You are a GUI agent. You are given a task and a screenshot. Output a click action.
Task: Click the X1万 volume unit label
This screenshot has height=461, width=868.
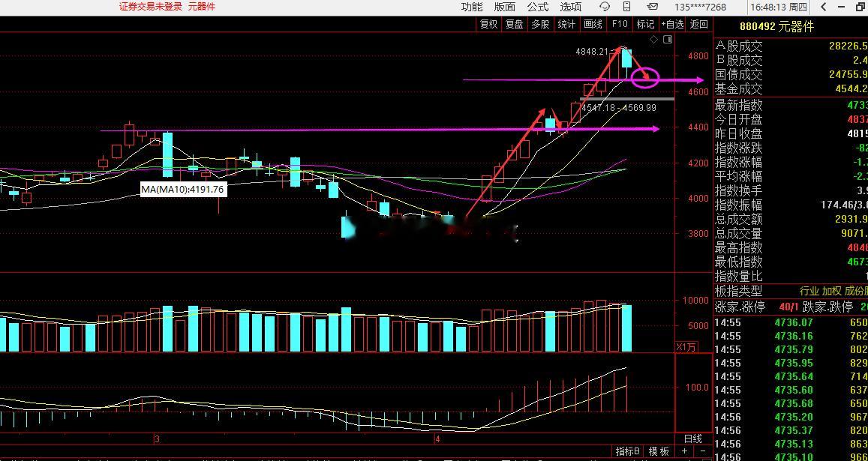[687, 347]
